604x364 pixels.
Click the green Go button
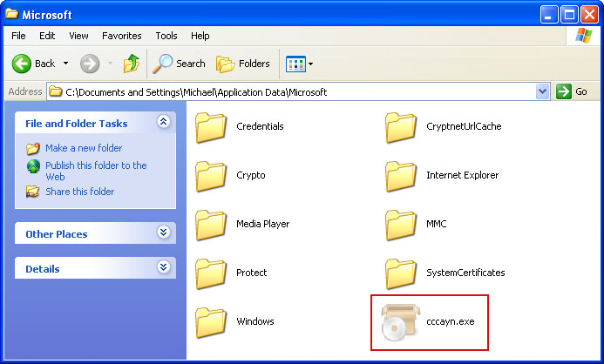[x=572, y=91]
